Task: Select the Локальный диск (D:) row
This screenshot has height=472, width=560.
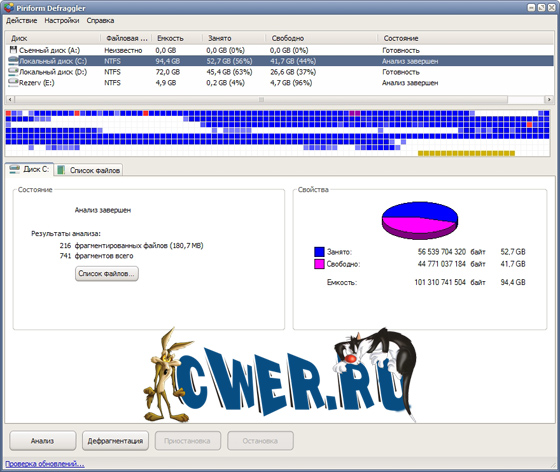Action: tap(280, 72)
